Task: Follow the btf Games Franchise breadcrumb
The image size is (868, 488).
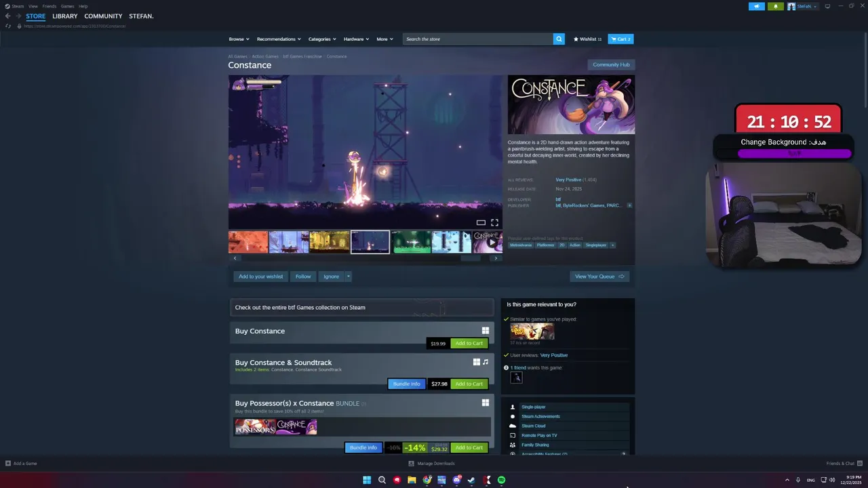Action: [302, 56]
